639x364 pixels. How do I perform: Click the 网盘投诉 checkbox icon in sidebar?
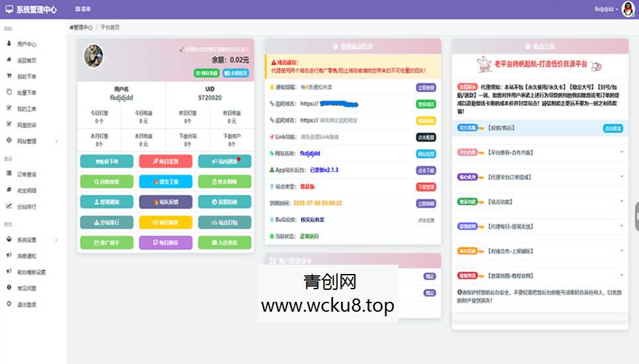(9, 124)
